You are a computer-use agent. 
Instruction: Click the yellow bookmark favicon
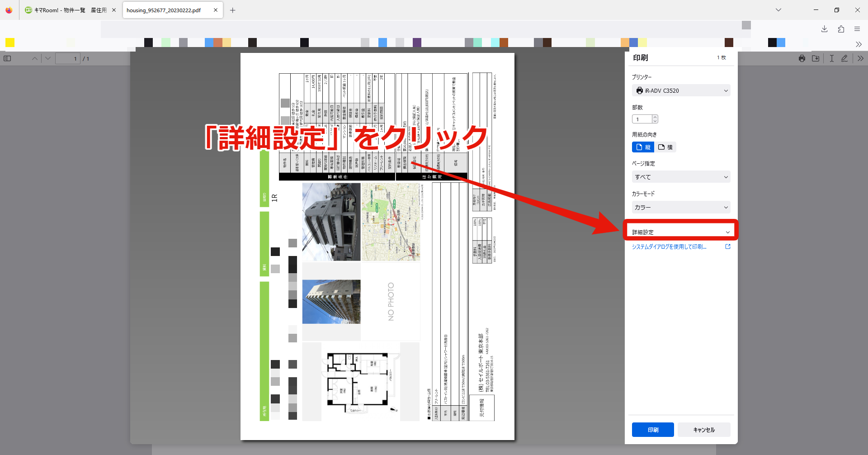pyautogui.click(x=10, y=43)
